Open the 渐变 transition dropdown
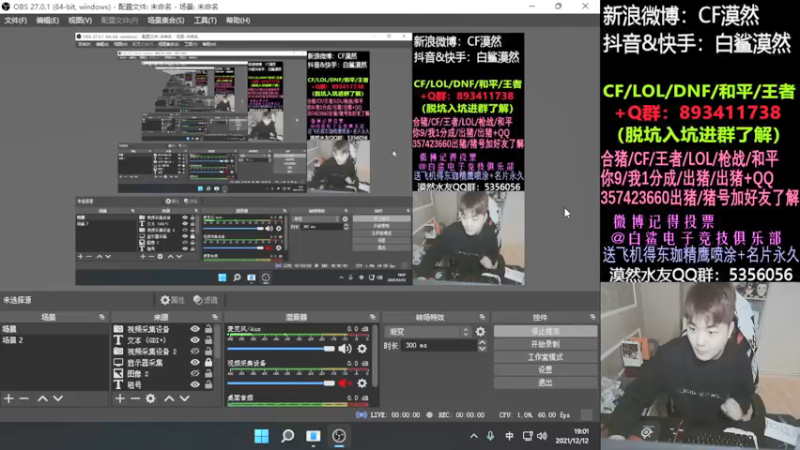800x450 pixels. 428,332
